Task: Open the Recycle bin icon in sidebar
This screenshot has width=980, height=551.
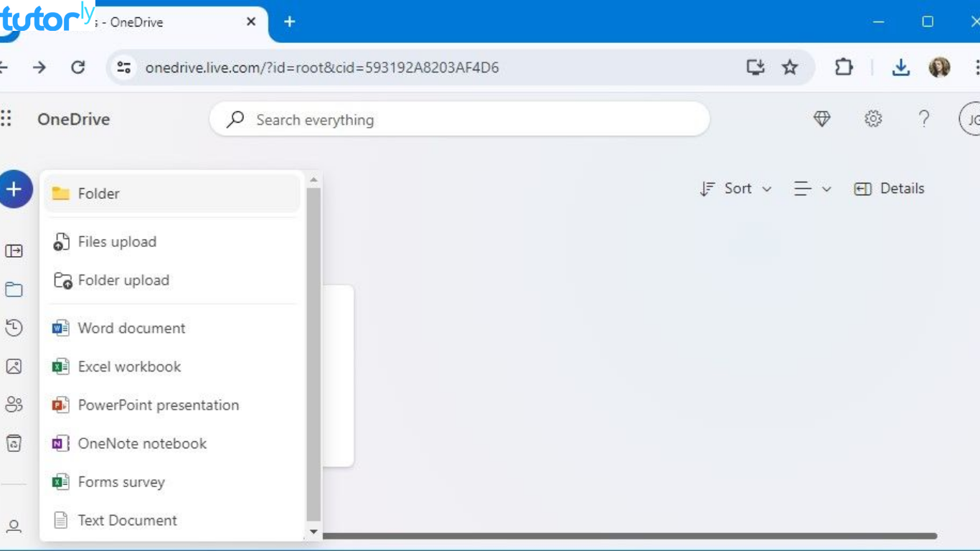Action: click(14, 443)
